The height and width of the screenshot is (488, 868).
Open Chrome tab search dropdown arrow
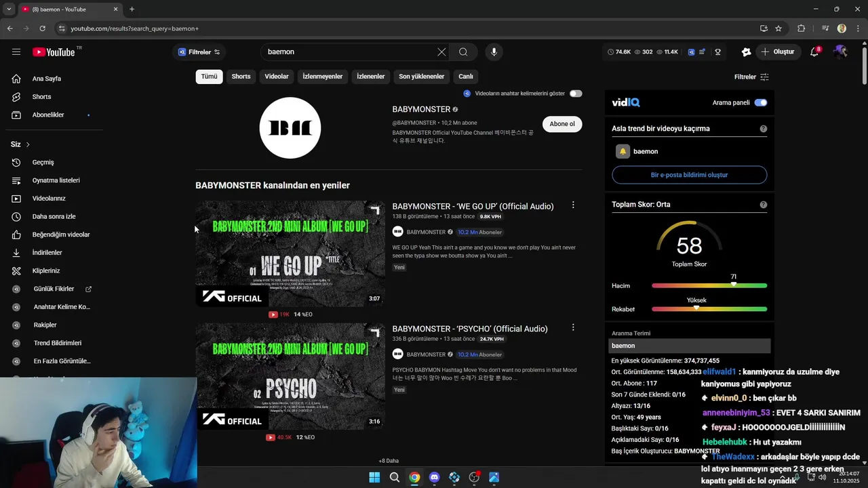tap(9, 9)
